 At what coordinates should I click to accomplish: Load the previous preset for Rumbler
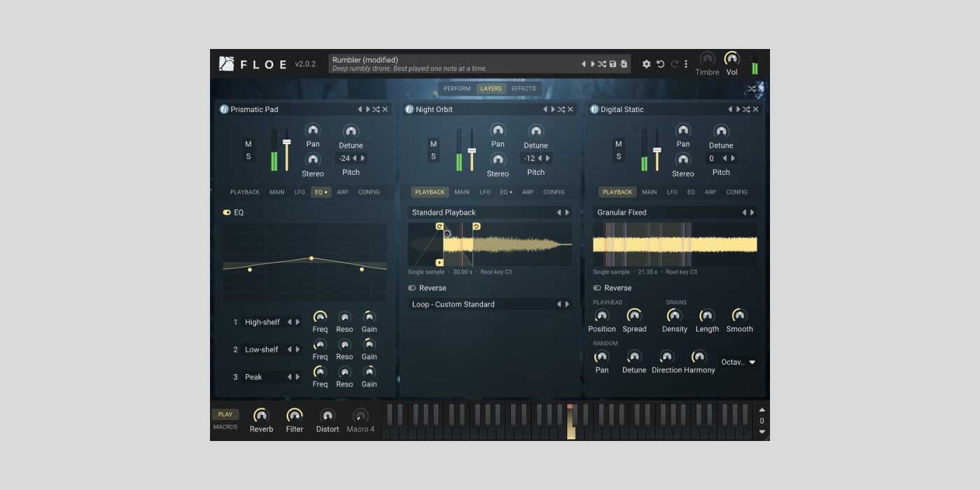[x=583, y=64]
